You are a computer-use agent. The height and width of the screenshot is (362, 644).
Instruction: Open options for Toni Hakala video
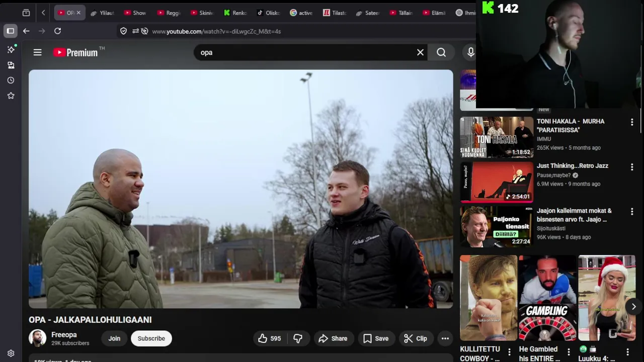(632, 122)
